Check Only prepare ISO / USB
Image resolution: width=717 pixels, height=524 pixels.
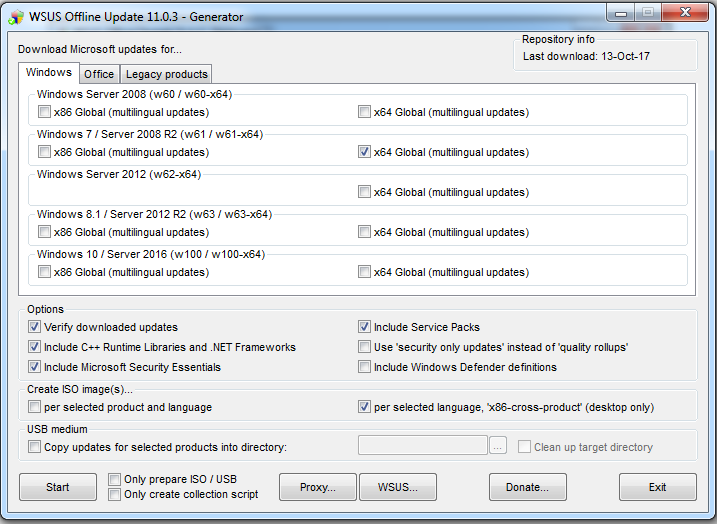[115, 480]
